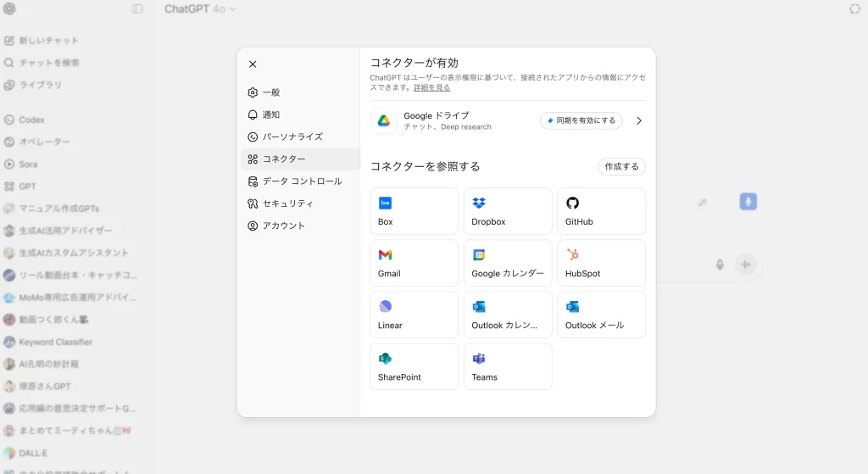Open オペレーター in the sidebar
868x474 pixels.
[x=37, y=142]
